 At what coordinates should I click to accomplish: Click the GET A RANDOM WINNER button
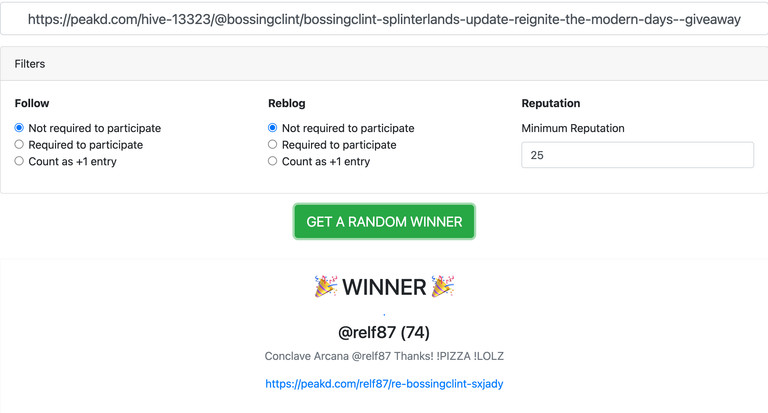384,222
